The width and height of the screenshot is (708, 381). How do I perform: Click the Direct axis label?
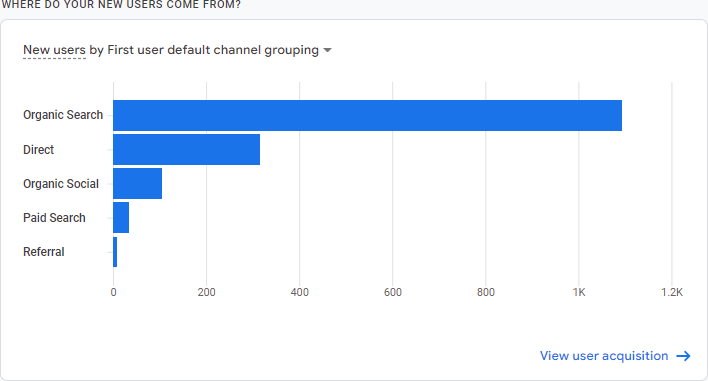click(38, 149)
